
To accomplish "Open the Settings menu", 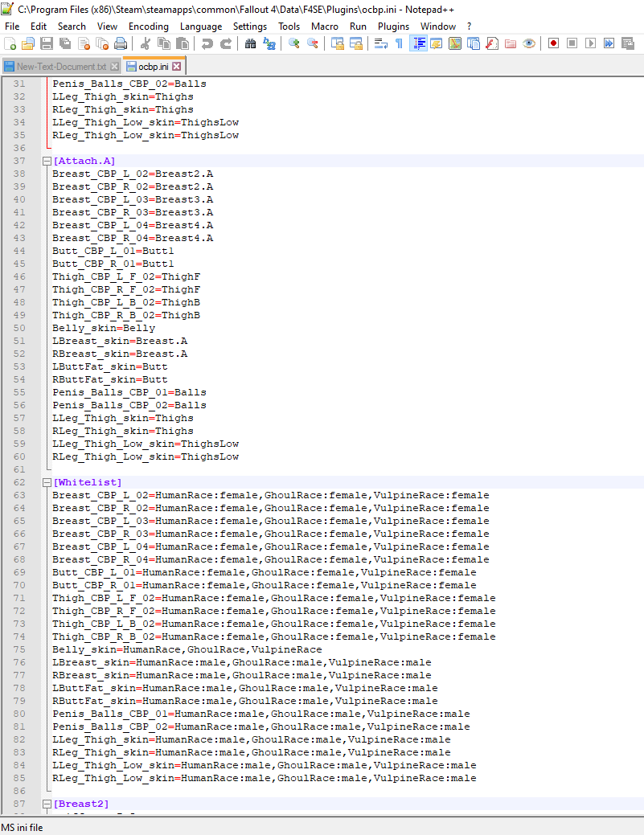I will coord(250,26).
